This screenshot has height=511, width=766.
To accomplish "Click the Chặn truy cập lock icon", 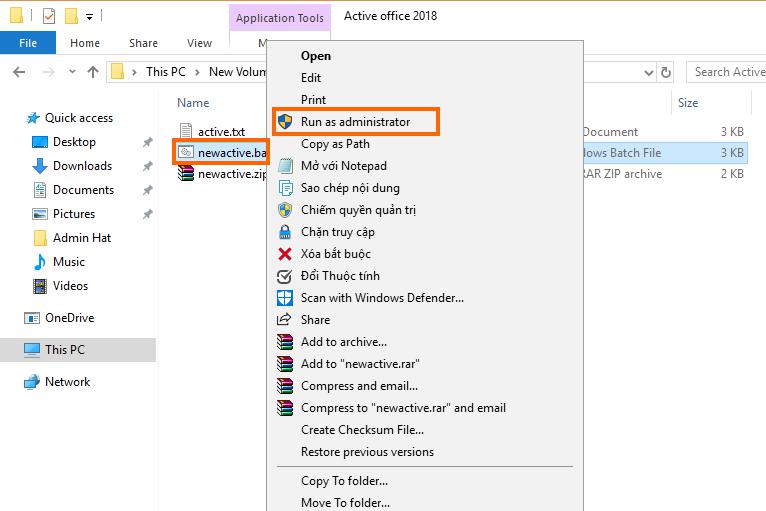I will click(285, 232).
